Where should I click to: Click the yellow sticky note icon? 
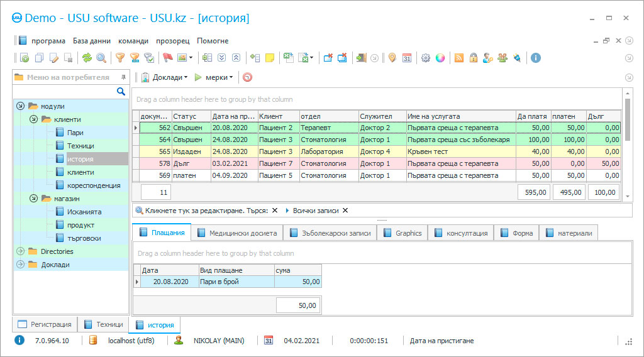click(270, 58)
